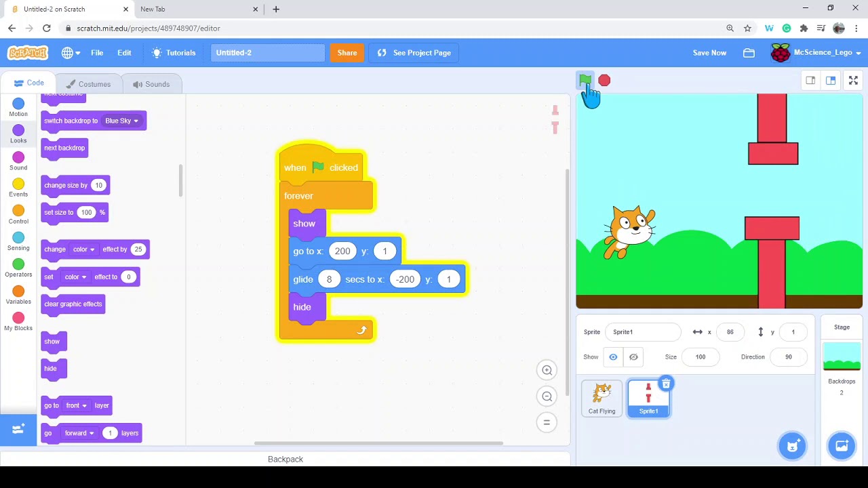This screenshot has width=868, height=488.
Task: Open the Add Extension button
Action: click(x=18, y=430)
